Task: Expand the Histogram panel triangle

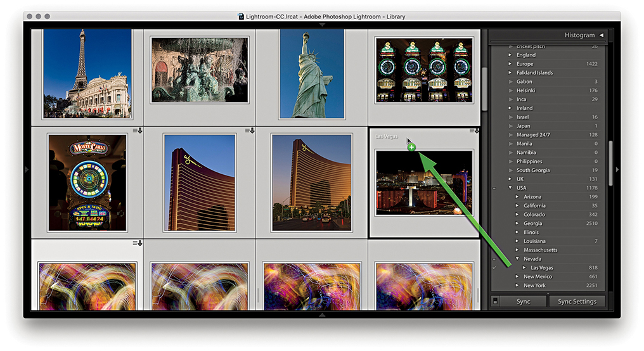Action: click(x=602, y=35)
